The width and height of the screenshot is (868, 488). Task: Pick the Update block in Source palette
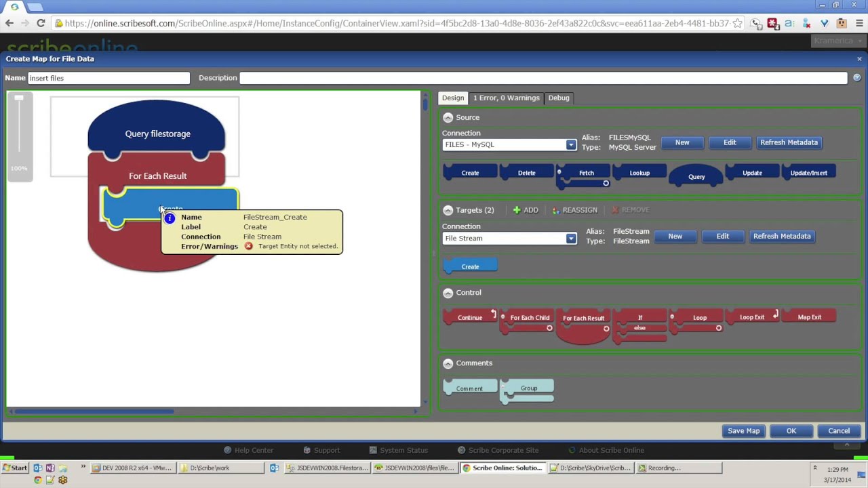click(x=752, y=173)
